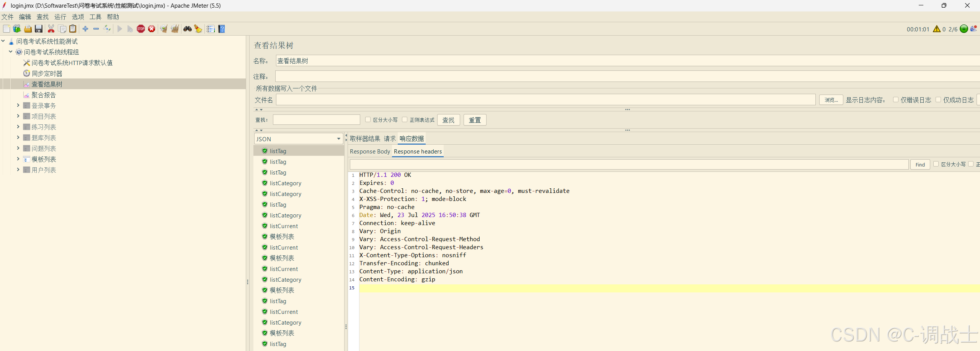Click the Reset Search yellow brush icon

click(198, 29)
